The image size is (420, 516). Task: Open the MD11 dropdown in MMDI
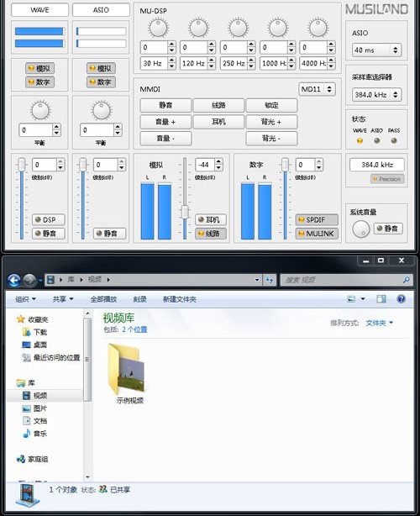click(x=317, y=89)
